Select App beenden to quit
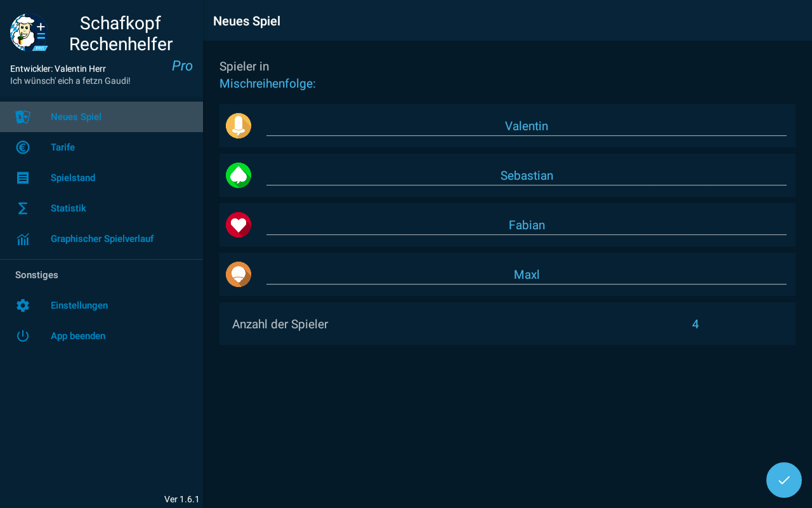 point(101,336)
